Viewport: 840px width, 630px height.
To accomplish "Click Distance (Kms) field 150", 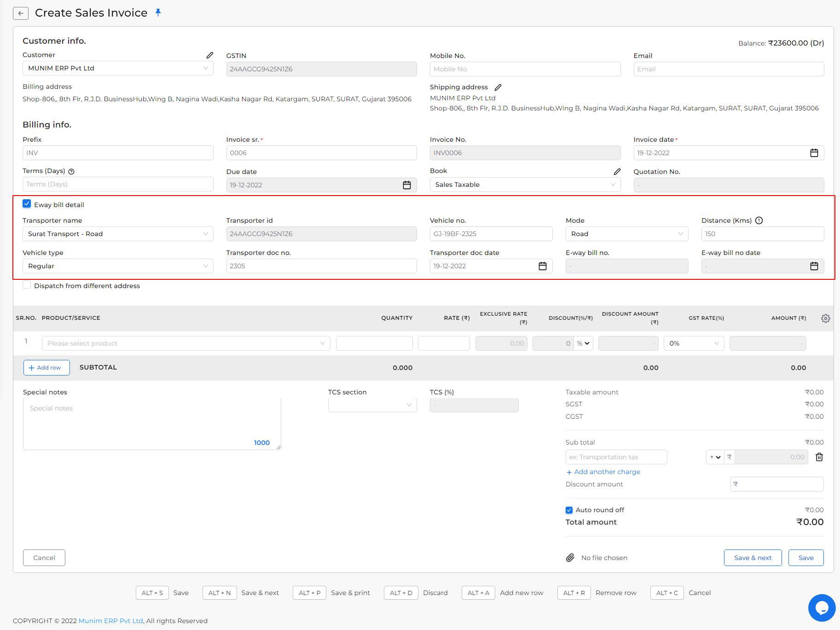I will coord(763,234).
